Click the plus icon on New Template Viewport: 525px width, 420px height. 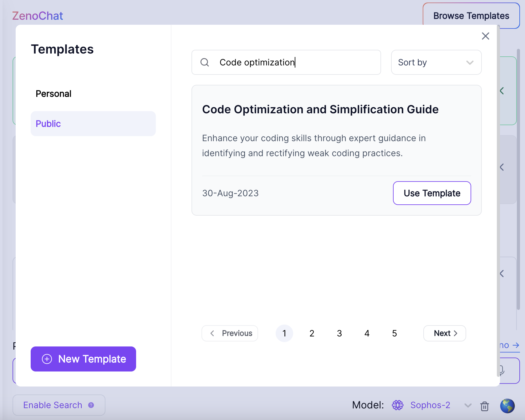tap(47, 359)
